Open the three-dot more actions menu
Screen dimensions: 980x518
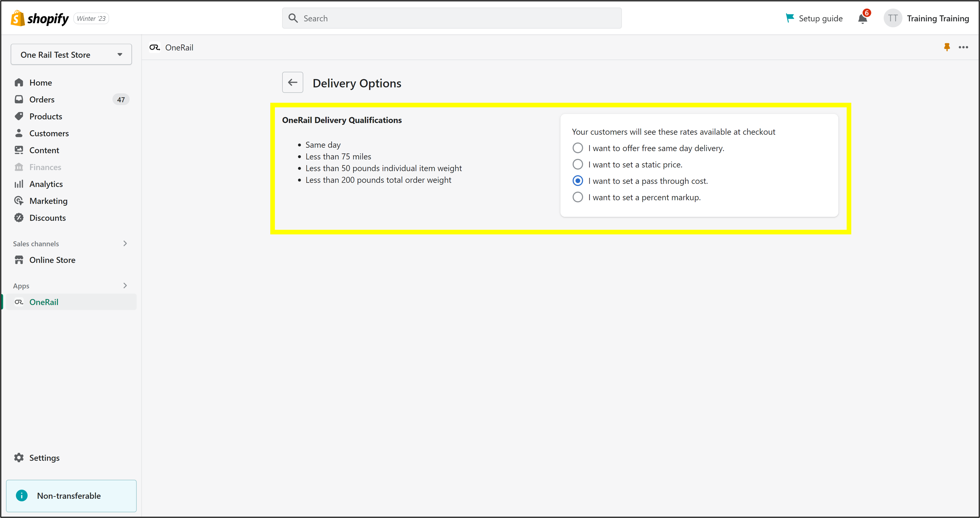click(963, 47)
